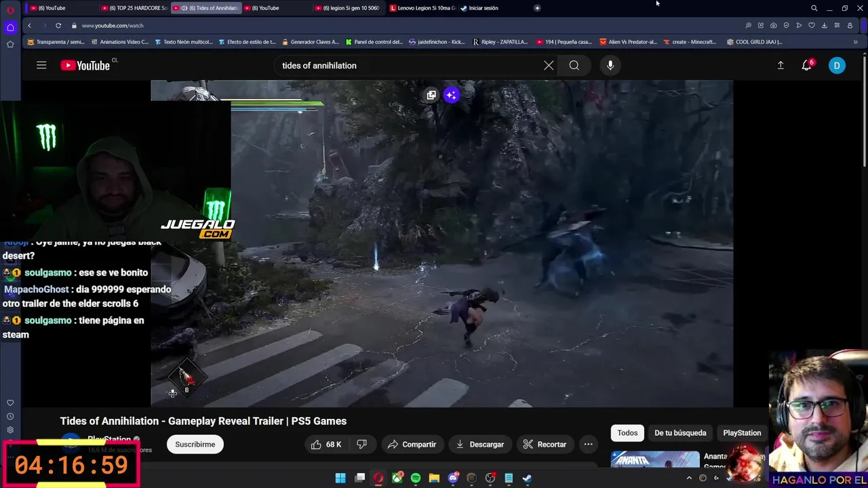Image resolution: width=868 pixels, height=488 pixels.
Task: Click the Descargar button
Action: click(x=479, y=445)
